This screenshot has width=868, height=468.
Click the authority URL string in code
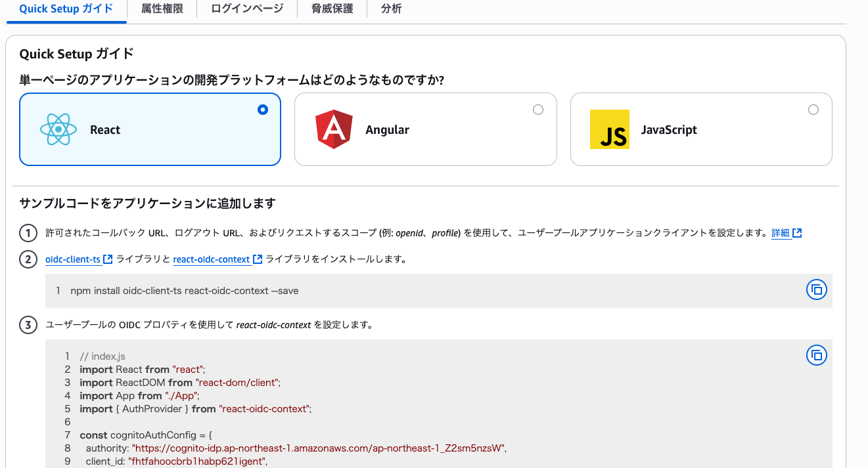coord(319,448)
